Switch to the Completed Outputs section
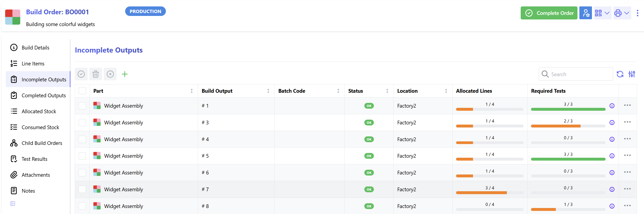The height and width of the screenshot is (214, 644). tap(44, 95)
